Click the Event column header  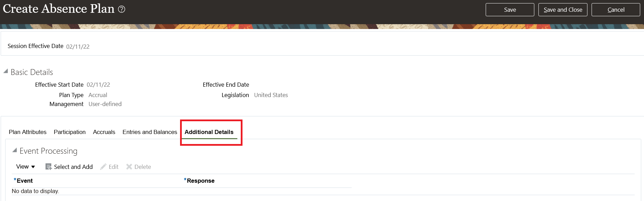coord(25,181)
